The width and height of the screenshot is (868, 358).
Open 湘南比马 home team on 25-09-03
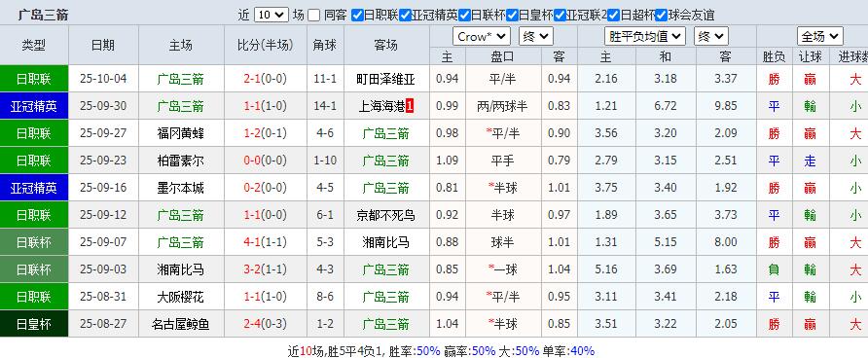[180, 270]
